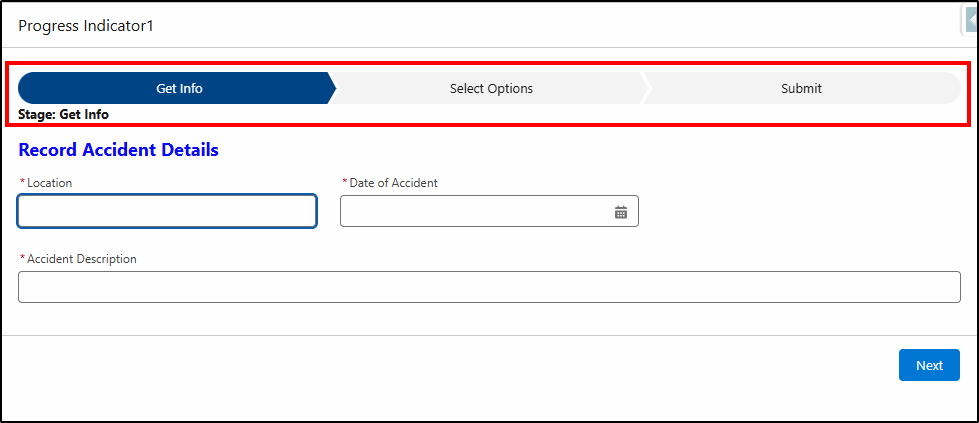Click the Stage: Get Info text
The image size is (979, 423).
63,114
